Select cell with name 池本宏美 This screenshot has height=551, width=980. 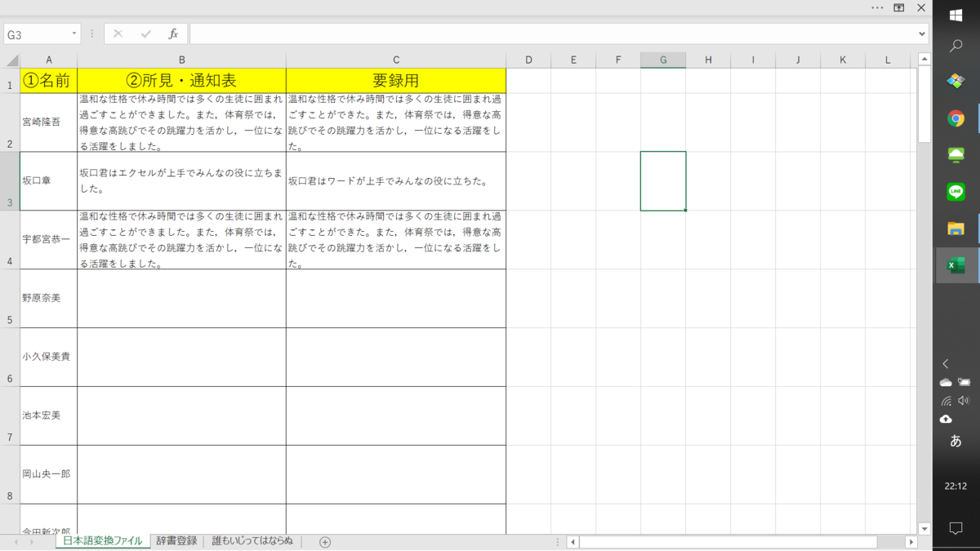[49, 416]
